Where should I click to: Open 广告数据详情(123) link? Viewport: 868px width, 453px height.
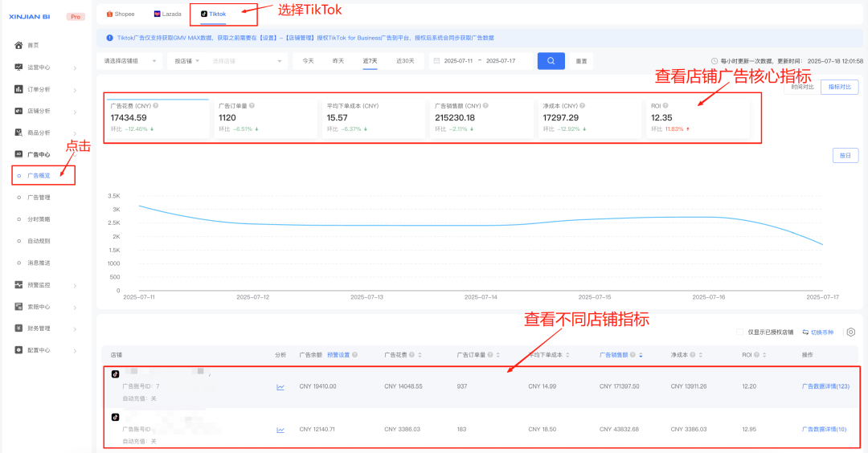point(825,386)
